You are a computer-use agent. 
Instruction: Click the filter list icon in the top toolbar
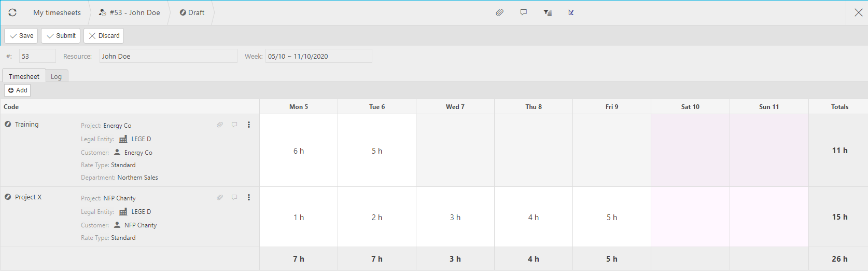pos(548,12)
